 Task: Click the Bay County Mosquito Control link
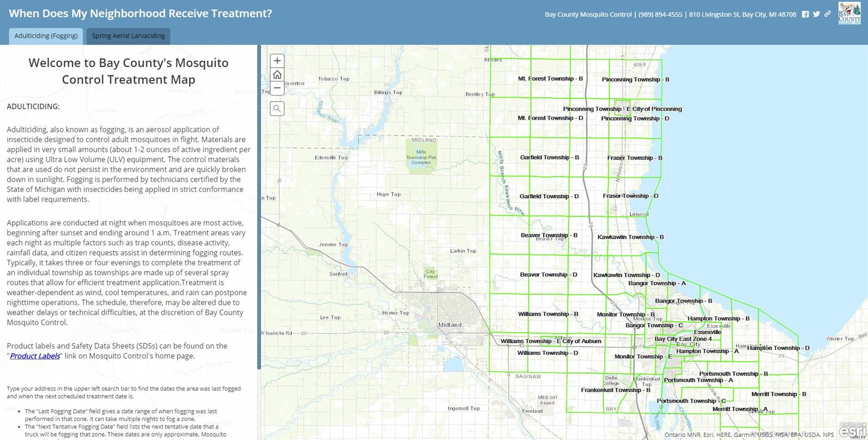coord(588,15)
